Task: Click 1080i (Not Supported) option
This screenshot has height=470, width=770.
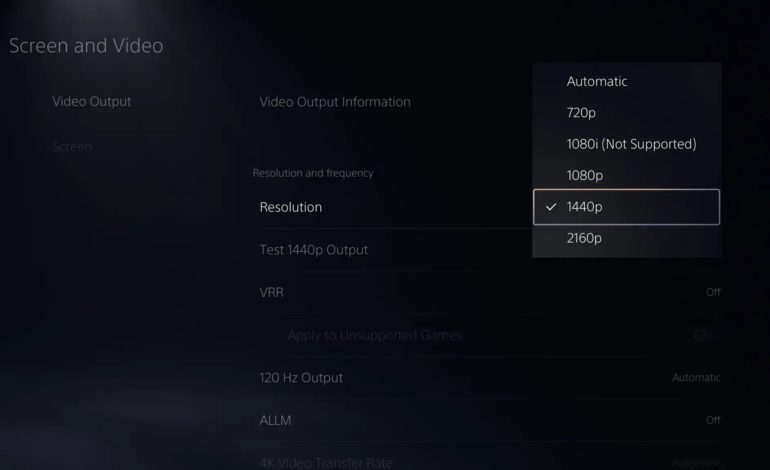Action: (x=630, y=144)
